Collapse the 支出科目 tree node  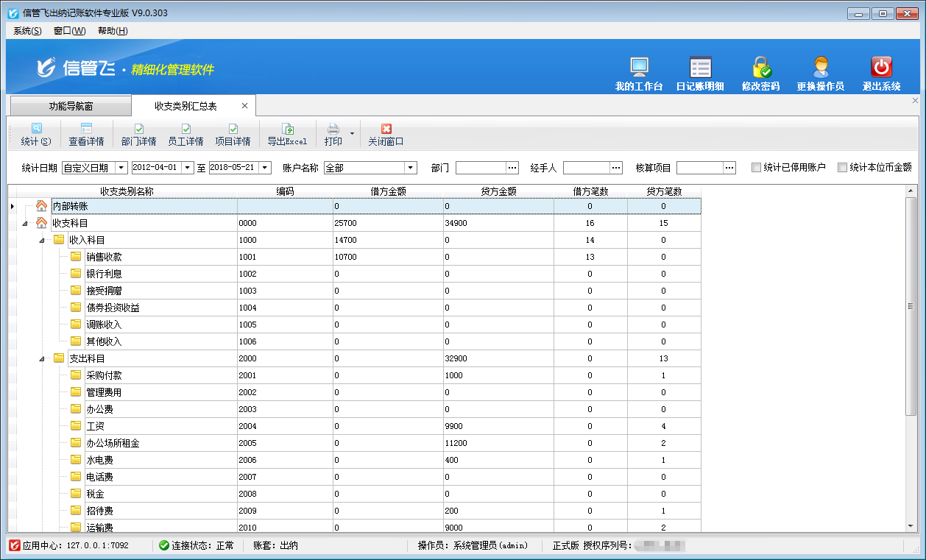coord(42,359)
